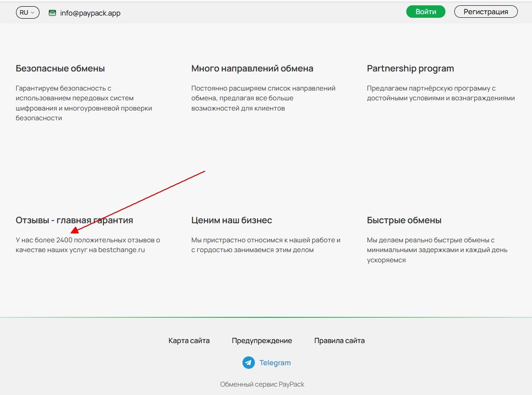Image resolution: width=532 pixels, height=395 pixels.
Task: Open the Карта сайта footer link
Action: pyautogui.click(x=189, y=340)
